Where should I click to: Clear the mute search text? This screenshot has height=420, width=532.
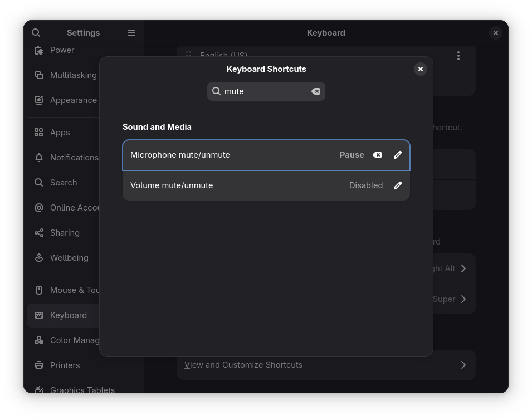(x=316, y=91)
